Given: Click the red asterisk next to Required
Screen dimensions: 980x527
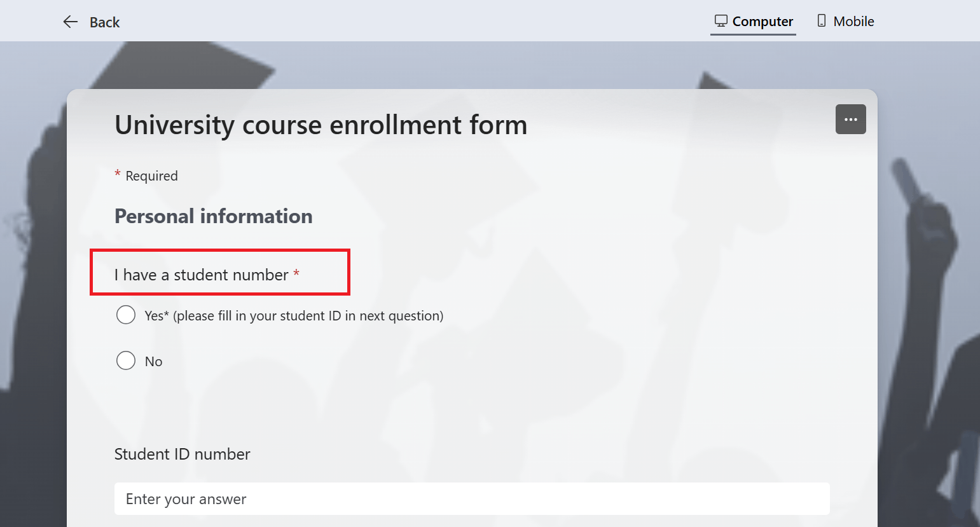Looking at the screenshot, I should (117, 173).
